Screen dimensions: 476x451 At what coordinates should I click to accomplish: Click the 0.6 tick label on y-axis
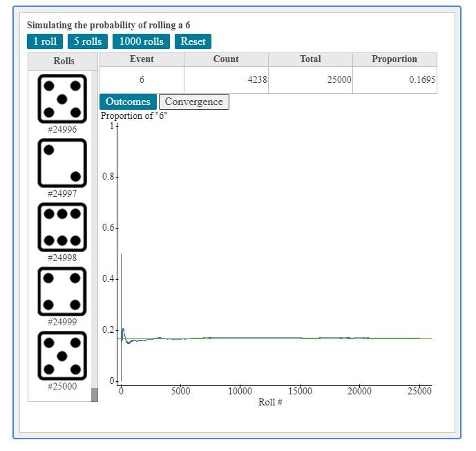[108, 228]
